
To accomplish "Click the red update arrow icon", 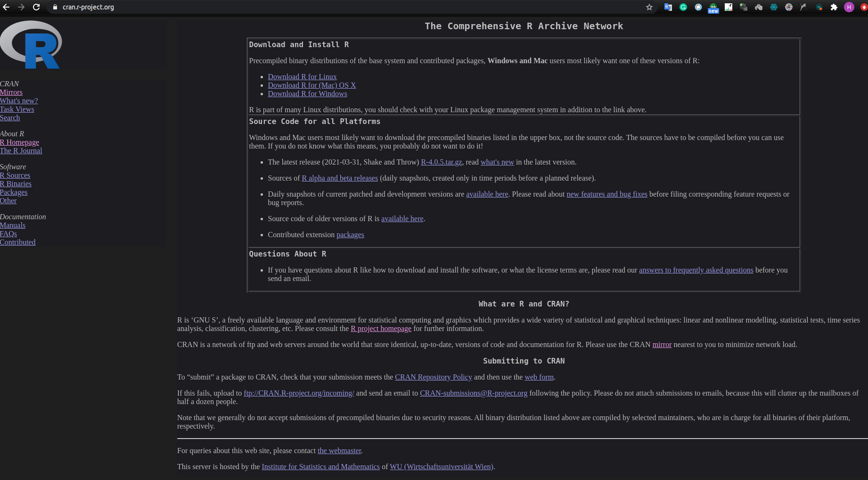I will pos(864,7).
